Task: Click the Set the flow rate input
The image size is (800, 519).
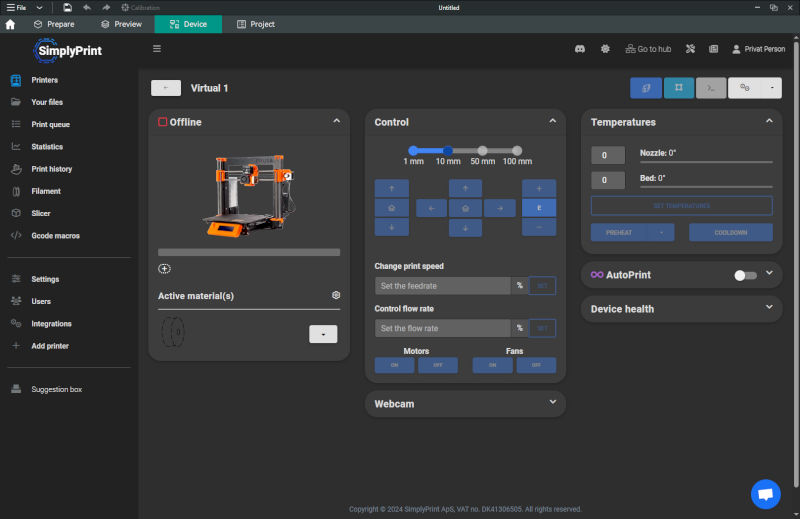Action: pos(442,328)
